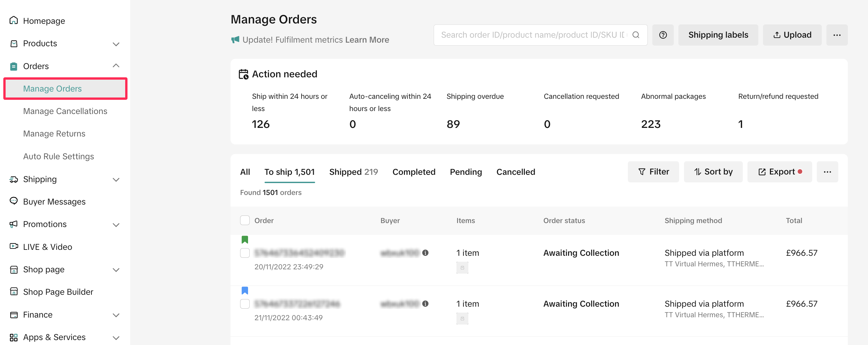The image size is (868, 345).
Task: Open the Learn More link
Action: (367, 40)
